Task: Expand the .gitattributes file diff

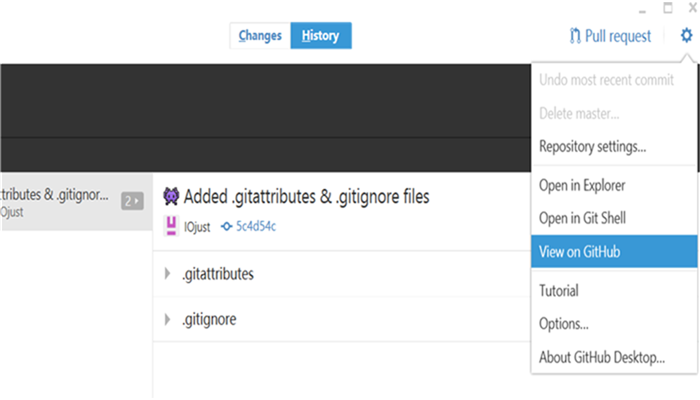Action: pos(167,273)
